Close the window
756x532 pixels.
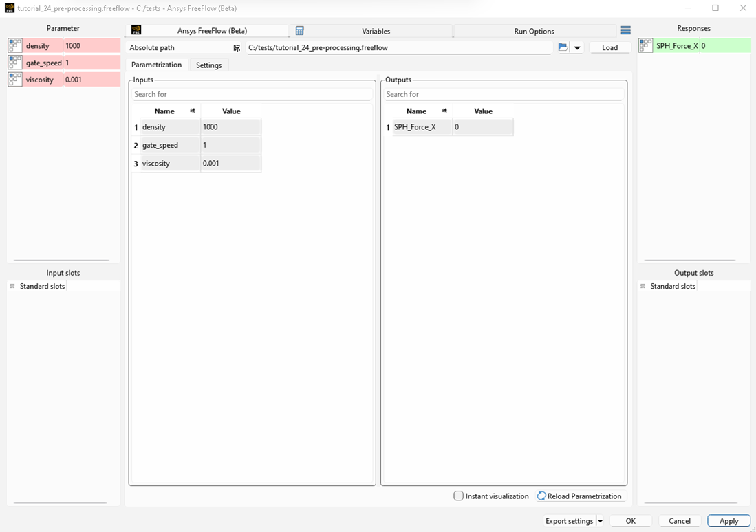pyautogui.click(x=743, y=8)
